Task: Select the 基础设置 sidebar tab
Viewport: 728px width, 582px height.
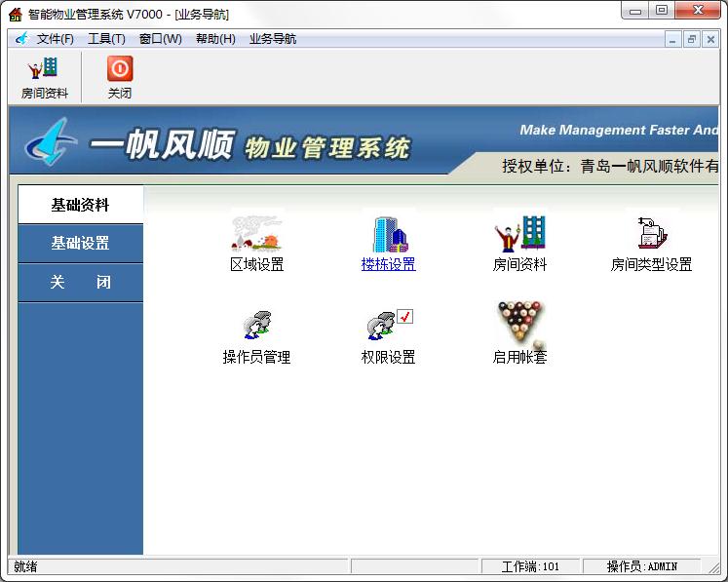Action: (80, 243)
